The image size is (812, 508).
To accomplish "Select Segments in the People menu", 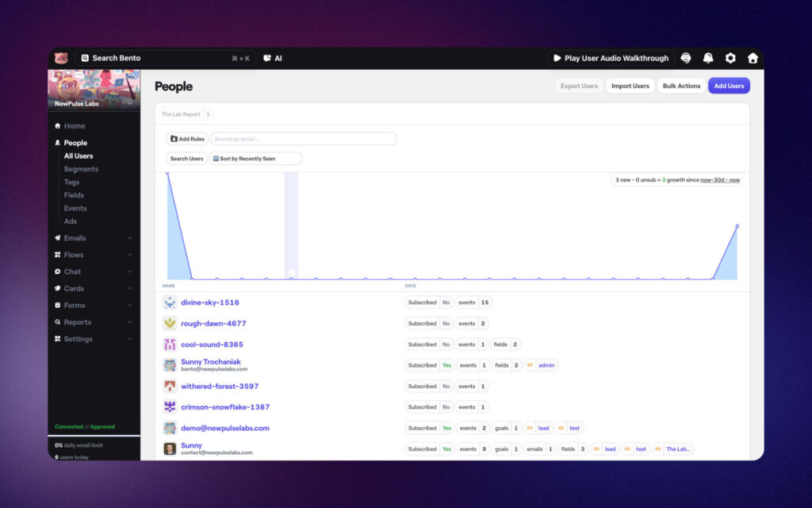I will pos(81,169).
